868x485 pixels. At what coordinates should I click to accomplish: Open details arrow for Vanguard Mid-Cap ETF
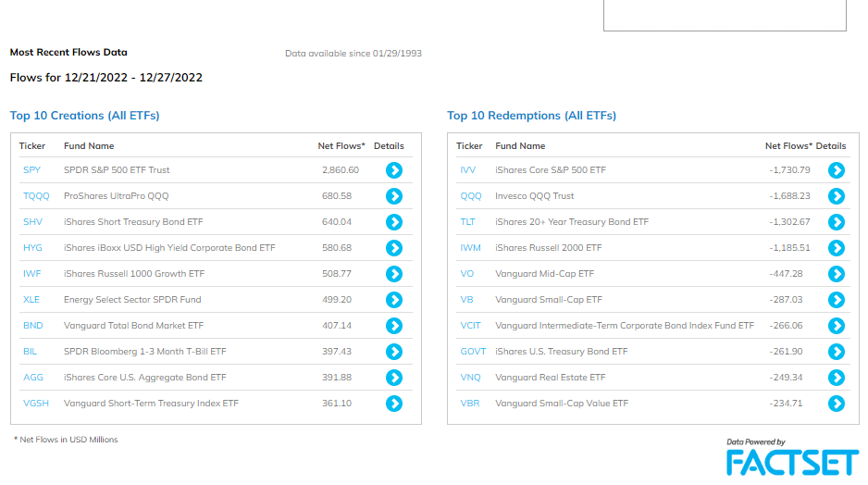tap(837, 273)
